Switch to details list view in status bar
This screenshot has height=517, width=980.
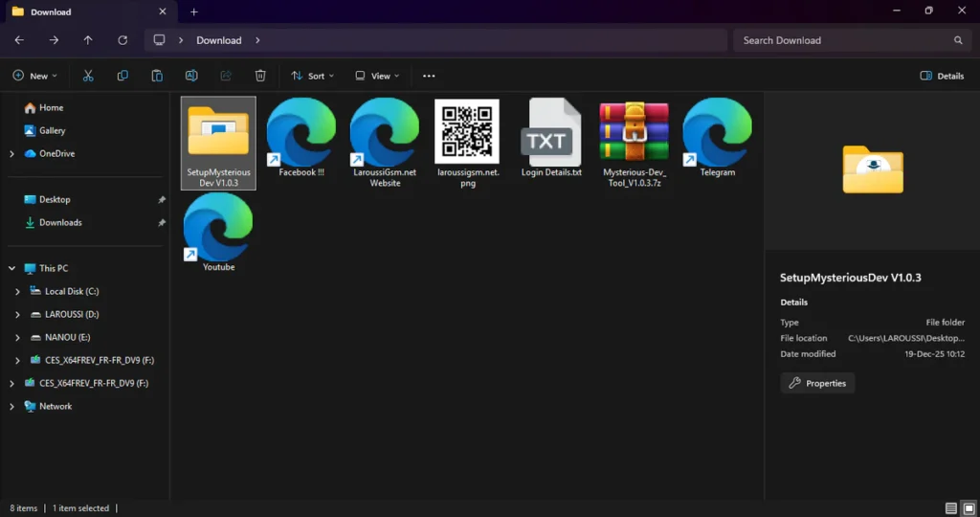950,508
